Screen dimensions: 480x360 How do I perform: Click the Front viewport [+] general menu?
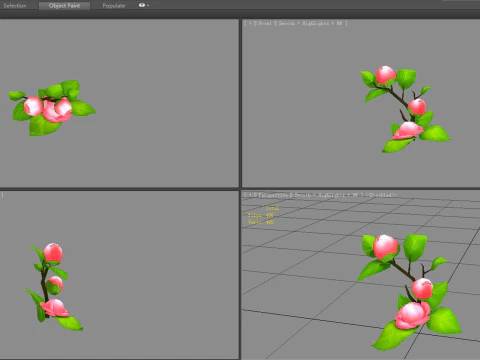[x=249, y=23]
